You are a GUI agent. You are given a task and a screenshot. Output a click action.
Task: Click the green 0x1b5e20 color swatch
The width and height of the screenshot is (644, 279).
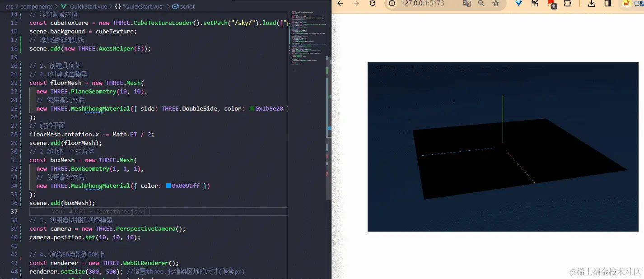252,109
